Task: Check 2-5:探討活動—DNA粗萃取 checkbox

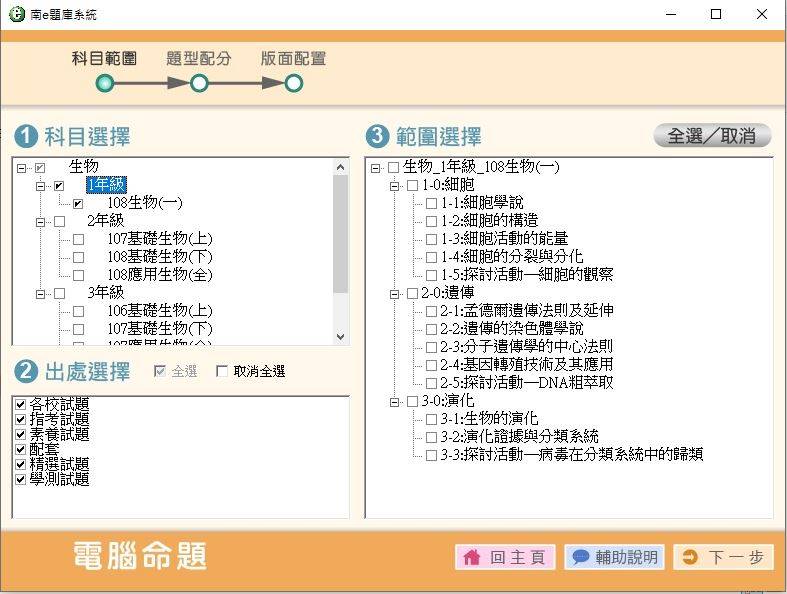Action: pos(431,383)
